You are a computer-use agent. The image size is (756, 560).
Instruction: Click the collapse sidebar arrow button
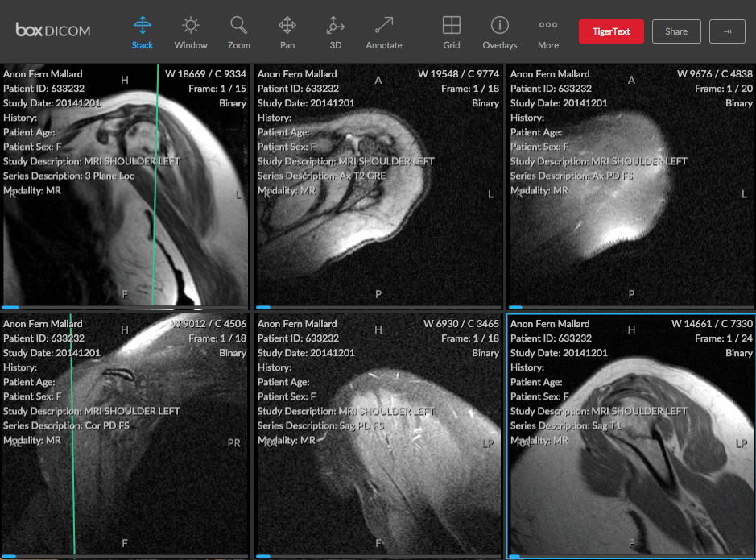727,31
